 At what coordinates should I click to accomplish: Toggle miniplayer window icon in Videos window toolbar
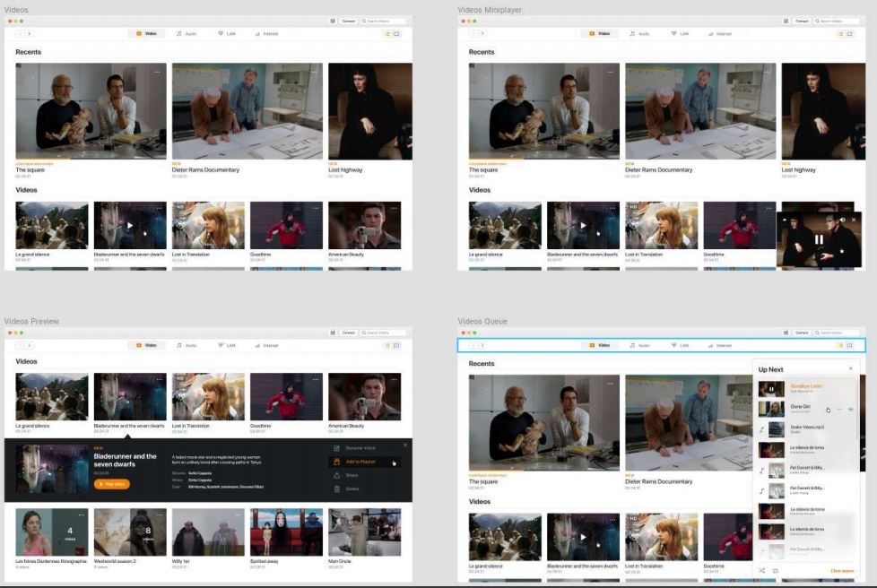coord(396,34)
